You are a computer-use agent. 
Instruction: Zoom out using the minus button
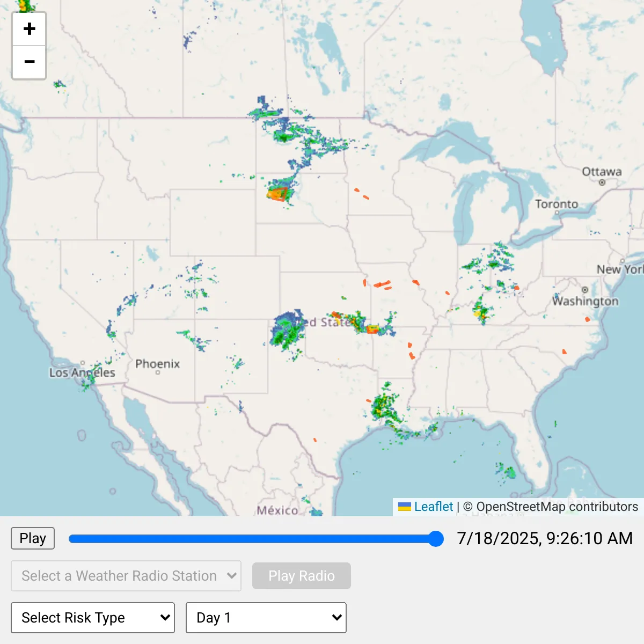click(30, 62)
